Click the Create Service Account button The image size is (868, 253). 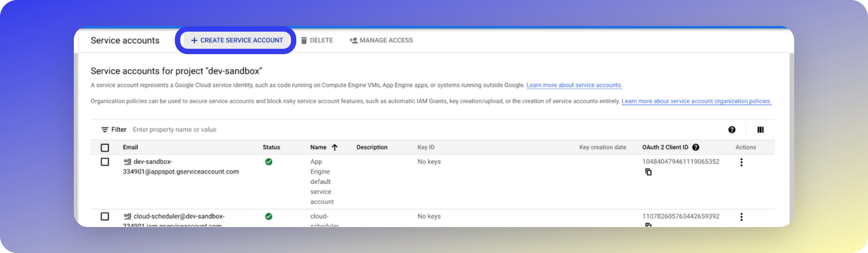click(x=237, y=40)
